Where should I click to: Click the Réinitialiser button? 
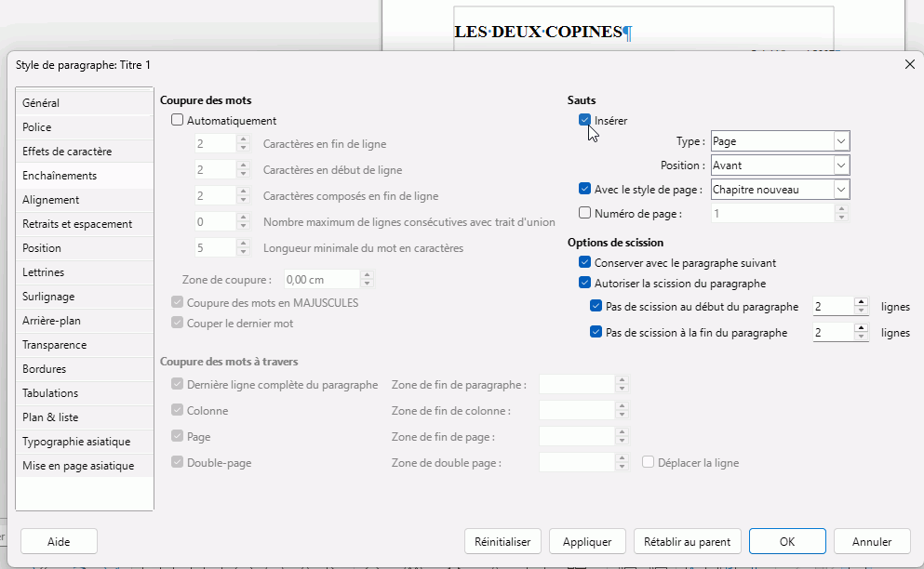(x=502, y=541)
